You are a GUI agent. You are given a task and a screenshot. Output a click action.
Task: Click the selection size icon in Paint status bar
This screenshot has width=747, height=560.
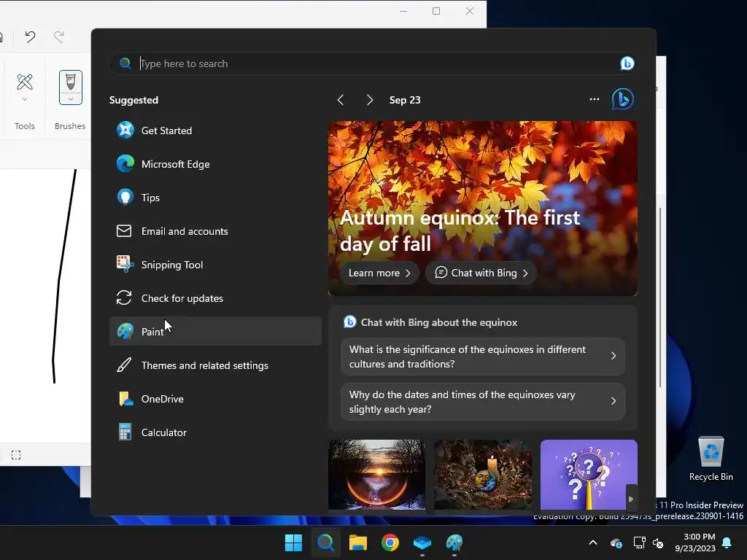pos(16,455)
